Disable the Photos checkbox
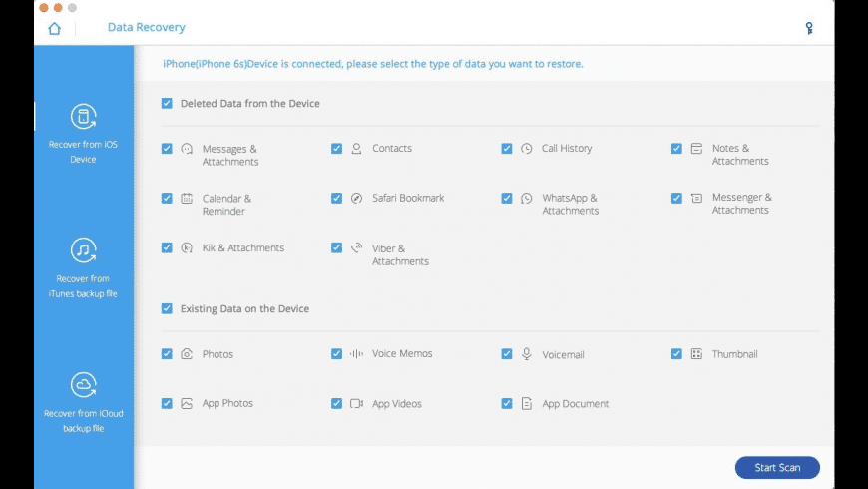This screenshot has width=868, height=489. point(167,354)
